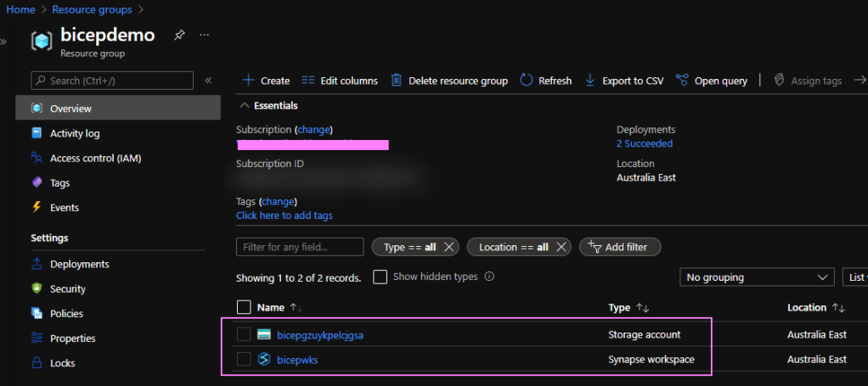The height and width of the screenshot is (386, 868).
Task: Go to Access control (IAM)
Action: [95, 158]
